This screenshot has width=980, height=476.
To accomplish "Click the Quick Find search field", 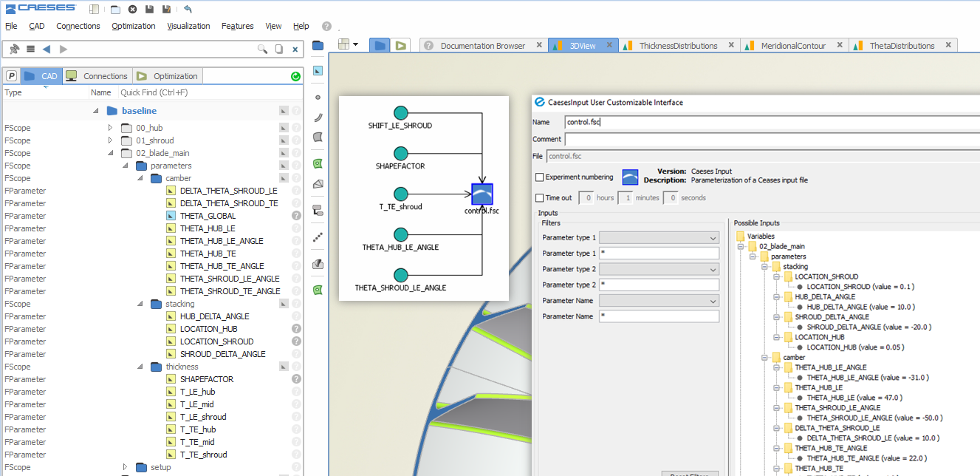I will coord(199,92).
